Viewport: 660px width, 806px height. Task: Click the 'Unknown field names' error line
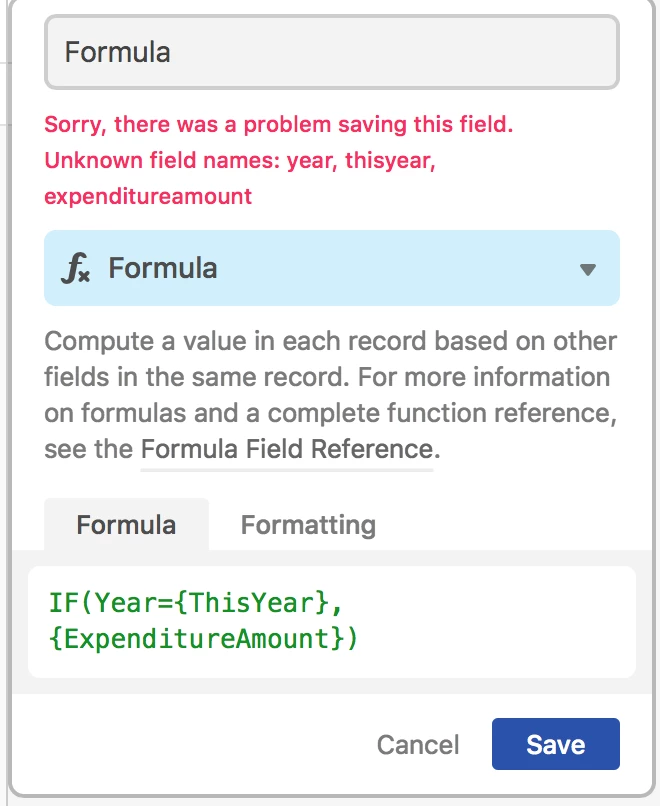[x=240, y=160]
